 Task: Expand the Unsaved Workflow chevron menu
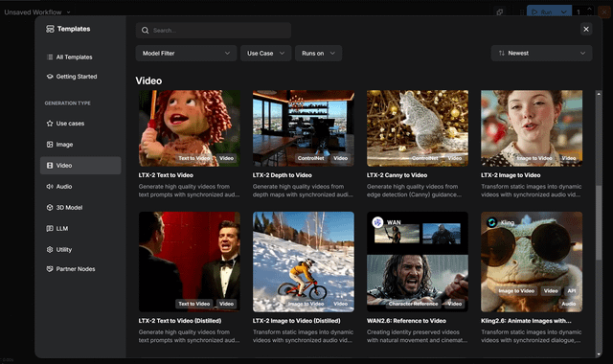pyautogui.click(x=68, y=12)
